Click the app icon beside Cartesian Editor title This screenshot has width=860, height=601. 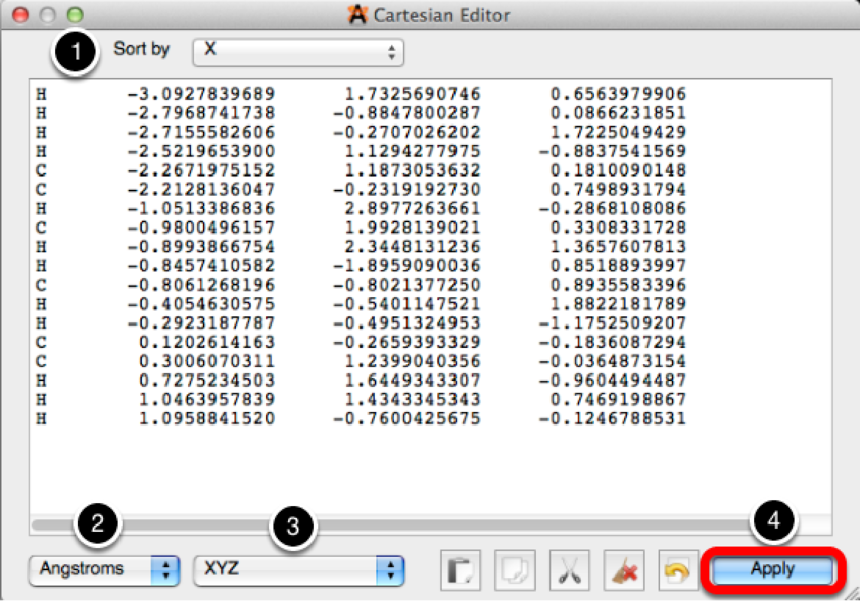click(356, 15)
